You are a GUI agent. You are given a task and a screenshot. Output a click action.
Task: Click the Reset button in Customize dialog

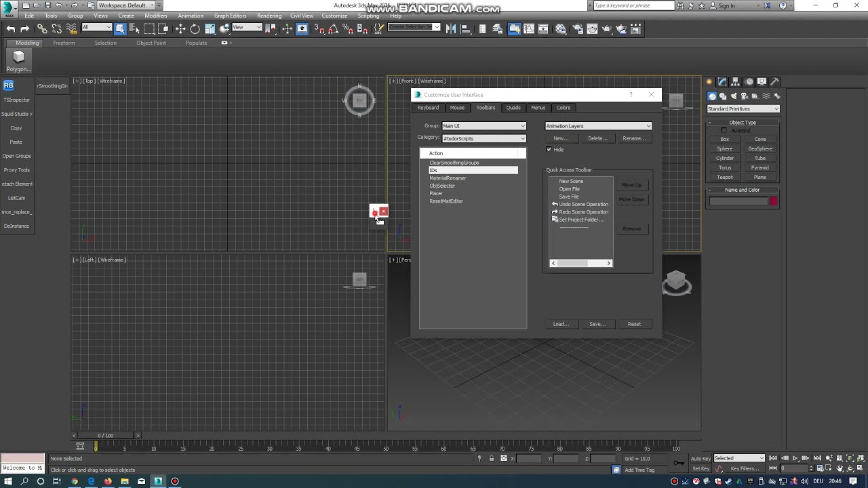click(634, 324)
